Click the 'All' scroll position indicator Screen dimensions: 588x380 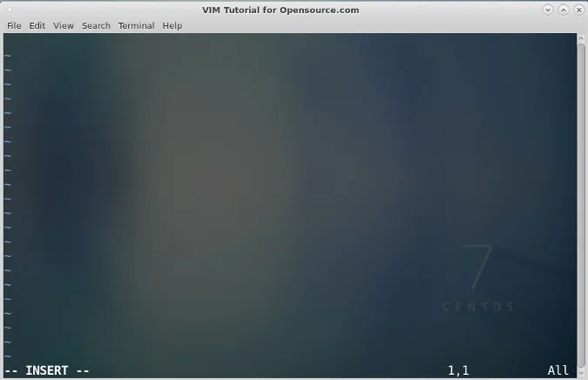pyautogui.click(x=558, y=370)
